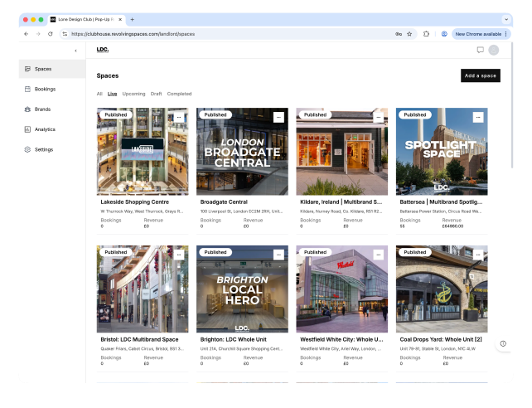
Task: Click the Brighton: LDC Whole Unit title
Action: pos(234,339)
